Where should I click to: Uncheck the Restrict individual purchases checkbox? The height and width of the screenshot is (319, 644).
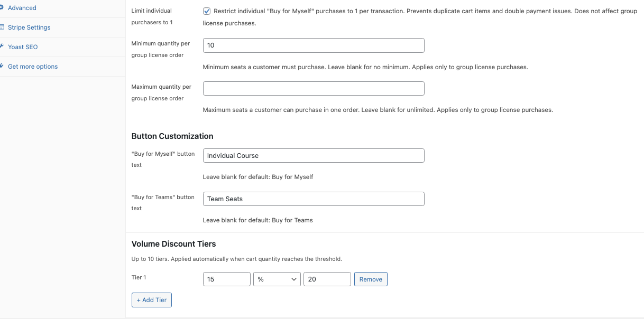(207, 11)
